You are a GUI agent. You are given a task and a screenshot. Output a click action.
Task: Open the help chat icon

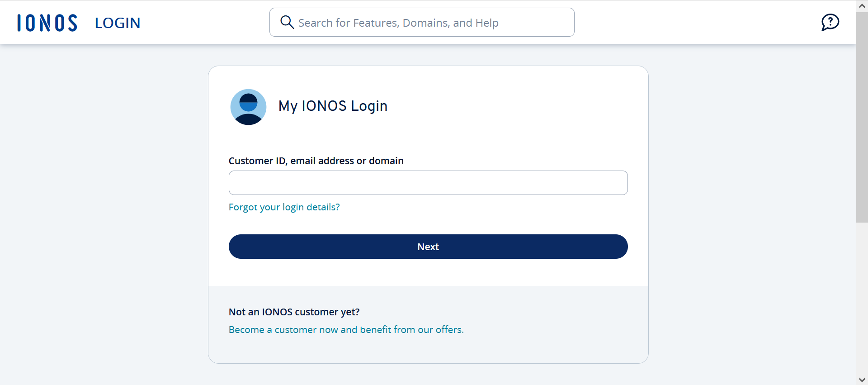tap(830, 22)
